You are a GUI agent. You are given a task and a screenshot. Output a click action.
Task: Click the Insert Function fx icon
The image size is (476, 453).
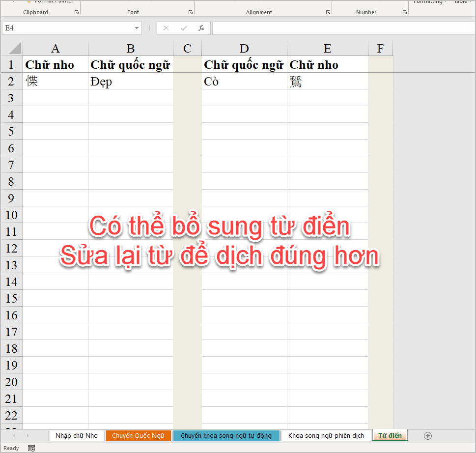click(201, 28)
